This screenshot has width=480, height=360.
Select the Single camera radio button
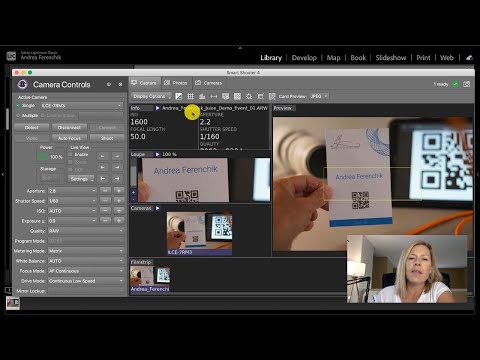tap(18, 105)
